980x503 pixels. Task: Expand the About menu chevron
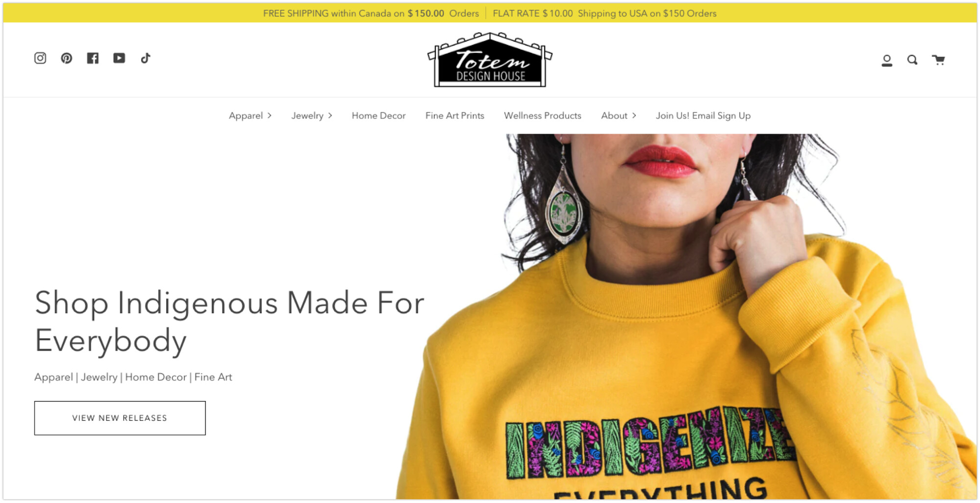634,116
